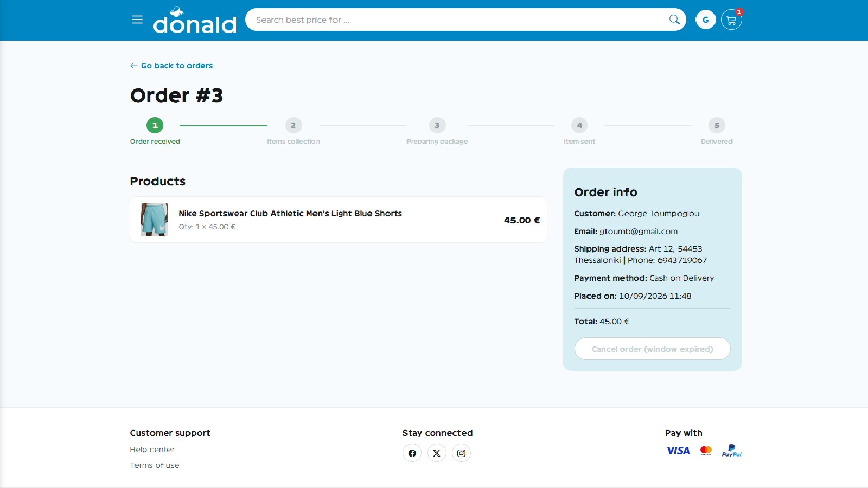Click the 'Total: 45.00 €' line

pos(602,322)
